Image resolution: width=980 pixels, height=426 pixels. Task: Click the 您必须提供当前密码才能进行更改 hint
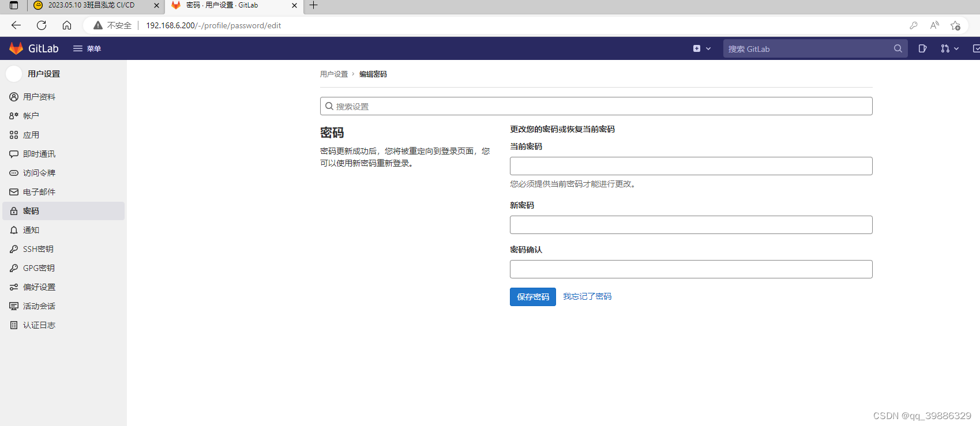pyautogui.click(x=574, y=184)
